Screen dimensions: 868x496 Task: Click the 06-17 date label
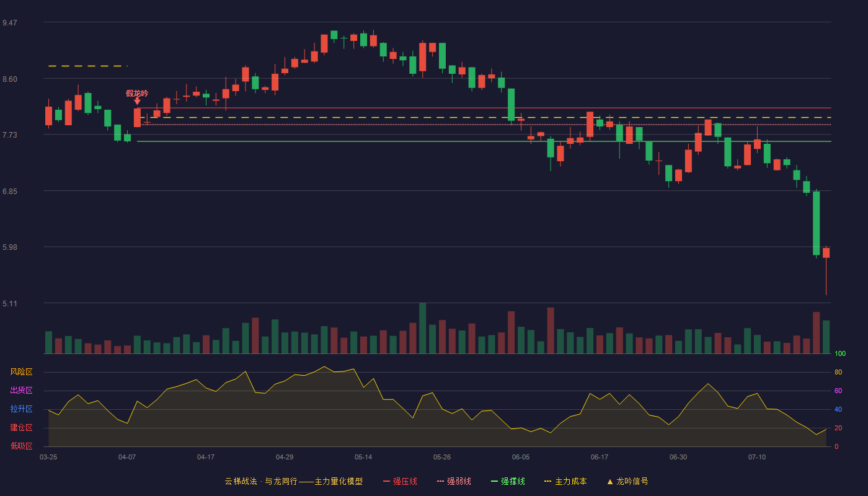600,457
